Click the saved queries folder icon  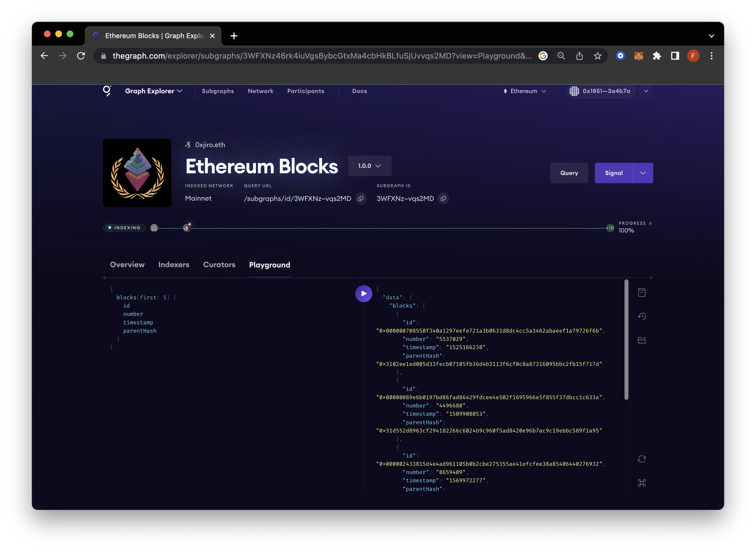(x=642, y=341)
